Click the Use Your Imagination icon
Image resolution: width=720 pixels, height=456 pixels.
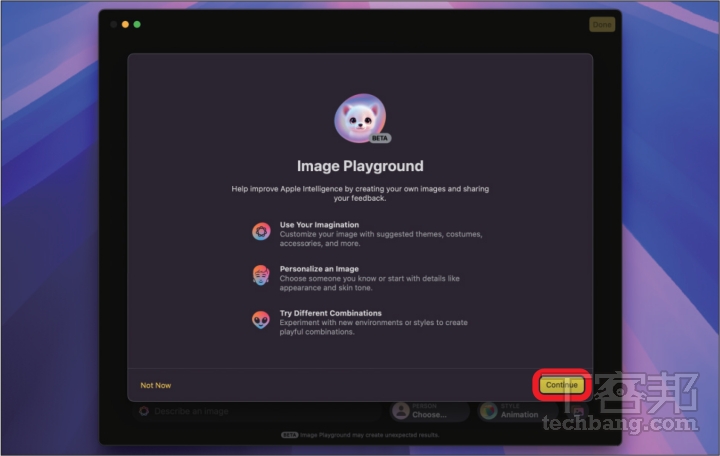point(261,231)
